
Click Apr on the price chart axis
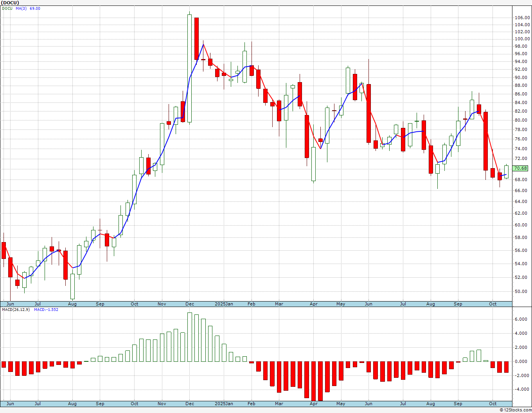pyautogui.click(x=313, y=304)
